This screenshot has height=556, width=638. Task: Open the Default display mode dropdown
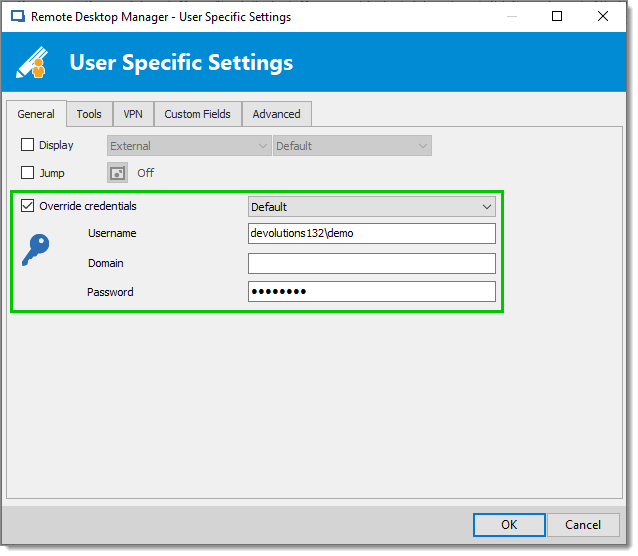tap(352, 146)
